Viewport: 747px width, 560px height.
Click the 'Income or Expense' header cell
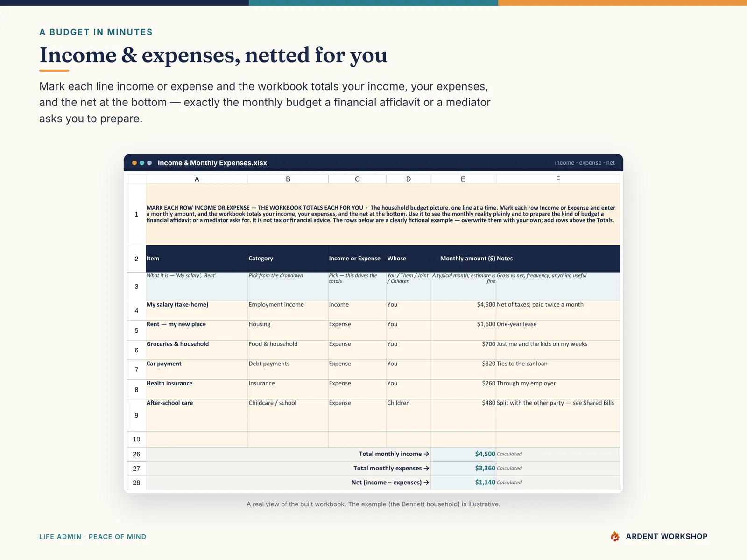tap(357, 259)
